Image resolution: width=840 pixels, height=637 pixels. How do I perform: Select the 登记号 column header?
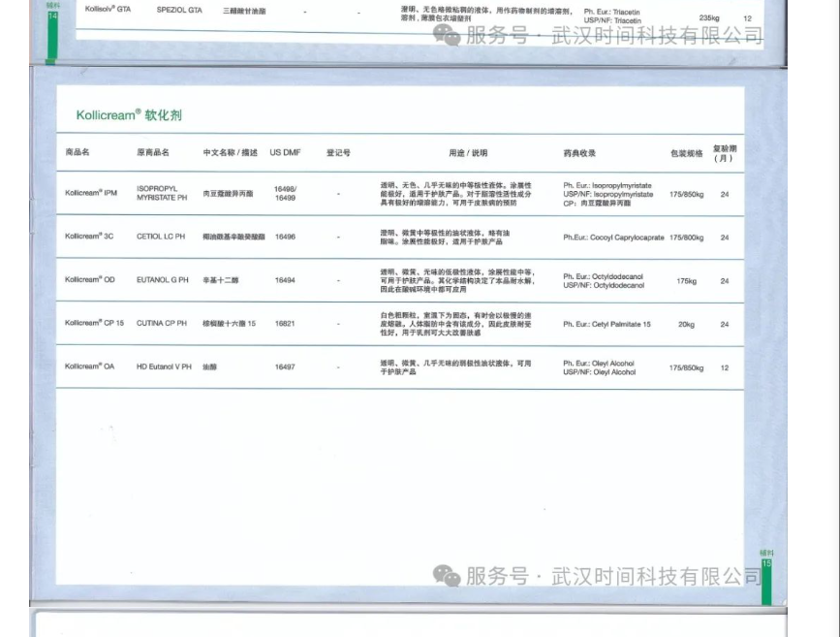(x=338, y=153)
